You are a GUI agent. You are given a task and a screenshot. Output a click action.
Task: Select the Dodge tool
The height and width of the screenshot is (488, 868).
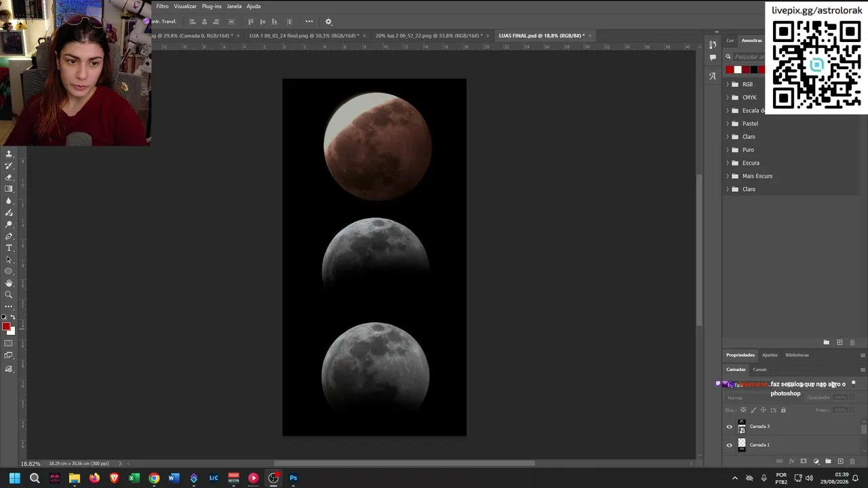[9, 224]
